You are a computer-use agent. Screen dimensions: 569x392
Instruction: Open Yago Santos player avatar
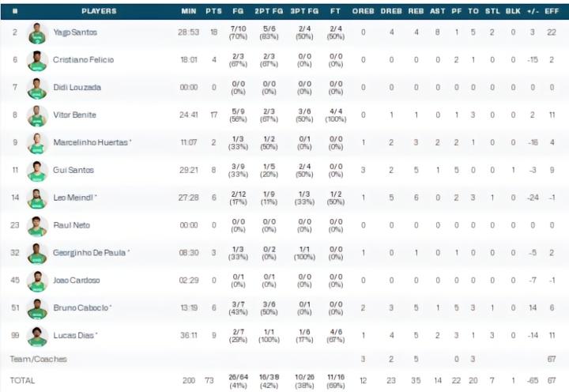37,33
